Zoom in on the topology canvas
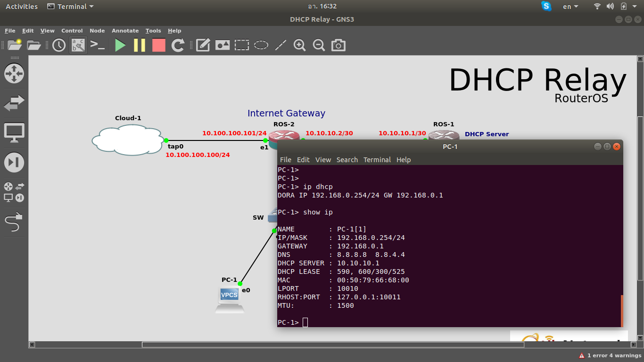Viewport: 644px width, 362px height. coord(299,45)
